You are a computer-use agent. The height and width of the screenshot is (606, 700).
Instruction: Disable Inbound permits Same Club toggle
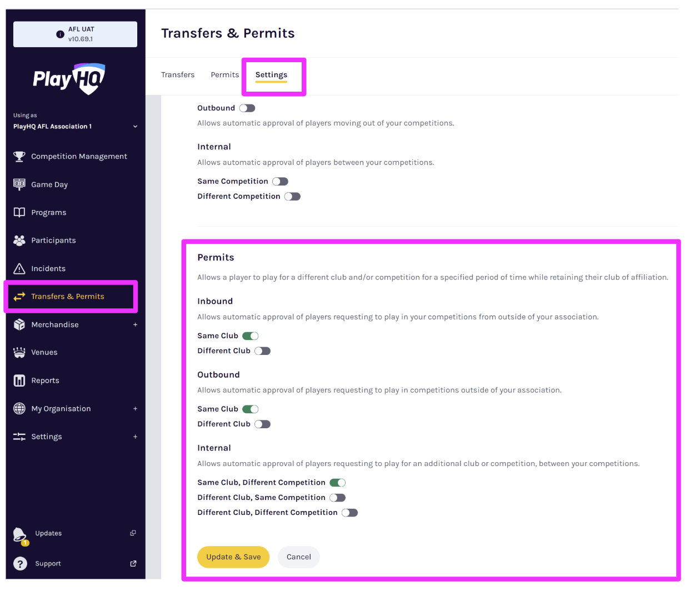coord(251,336)
